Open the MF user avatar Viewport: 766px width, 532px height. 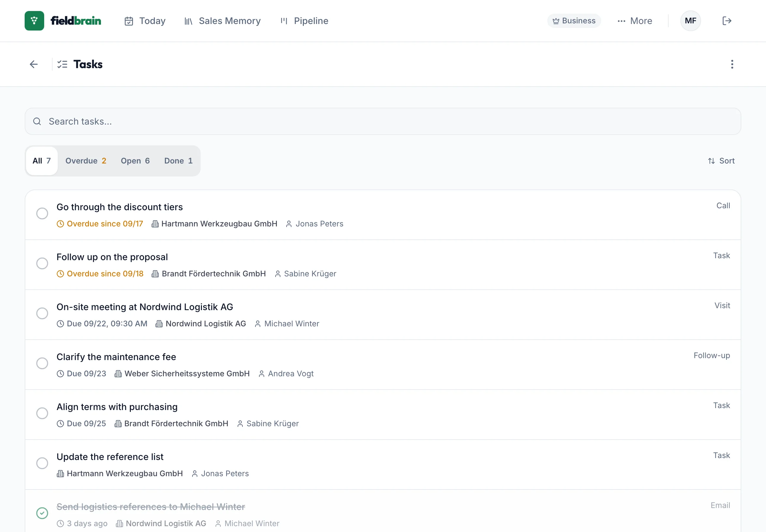click(690, 21)
